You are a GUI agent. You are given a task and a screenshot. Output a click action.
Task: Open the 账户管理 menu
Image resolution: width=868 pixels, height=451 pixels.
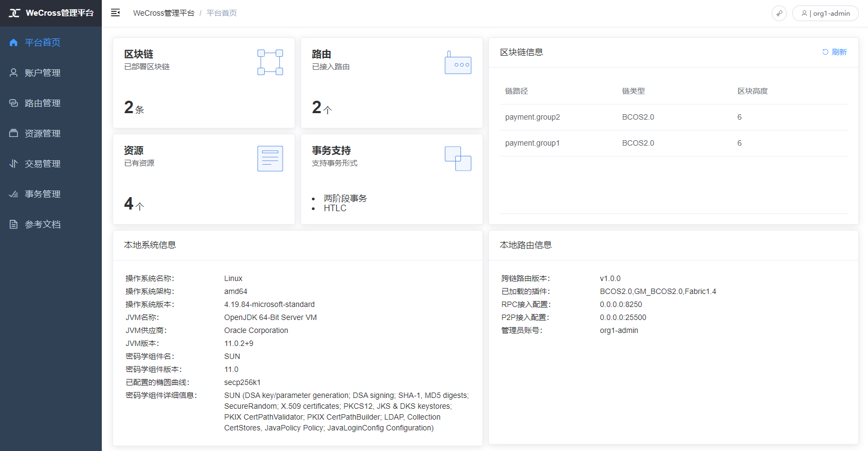pyautogui.click(x=51, y=73)
